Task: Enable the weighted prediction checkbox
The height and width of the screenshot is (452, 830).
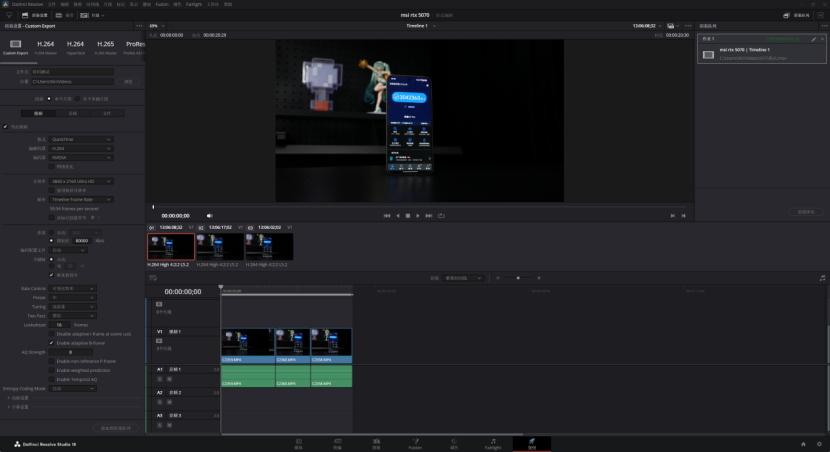Action: (x=52, y=370)
